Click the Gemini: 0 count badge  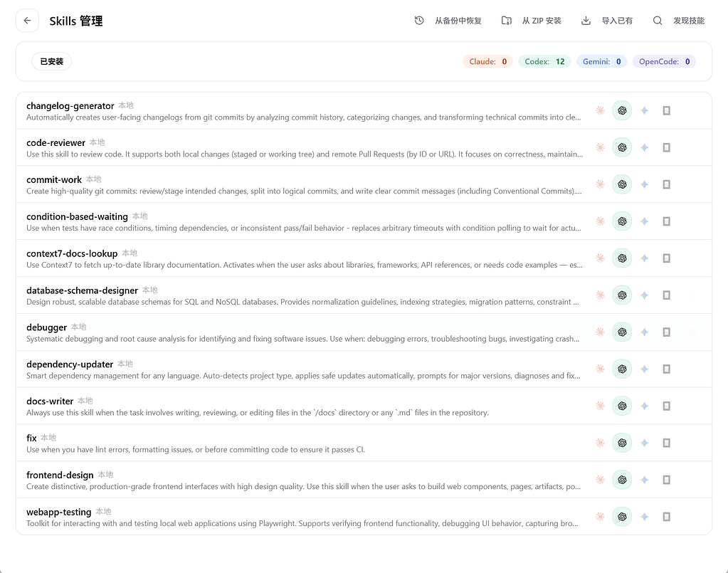click(602, 61)
